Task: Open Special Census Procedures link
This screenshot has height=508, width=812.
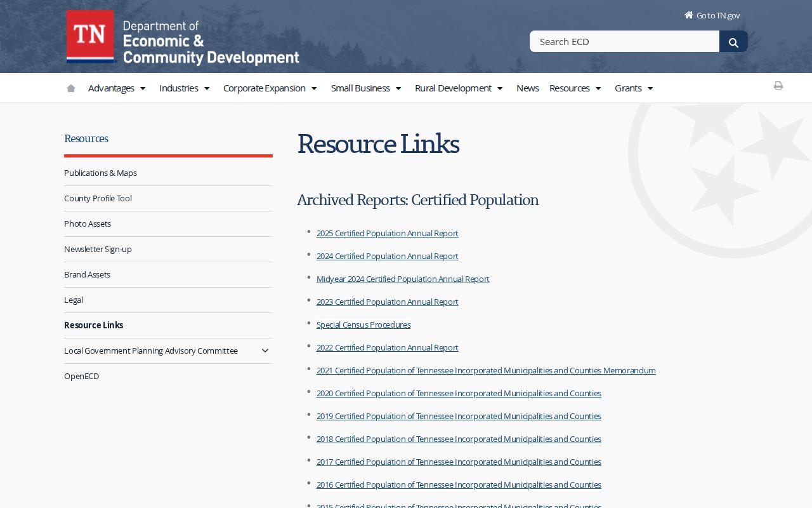Action: click(363, 324)
